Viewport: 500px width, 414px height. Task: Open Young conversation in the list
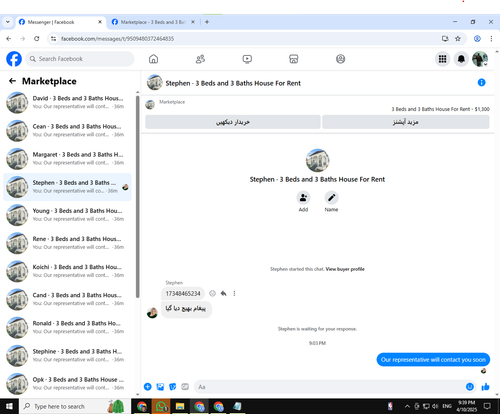(68, 215)
